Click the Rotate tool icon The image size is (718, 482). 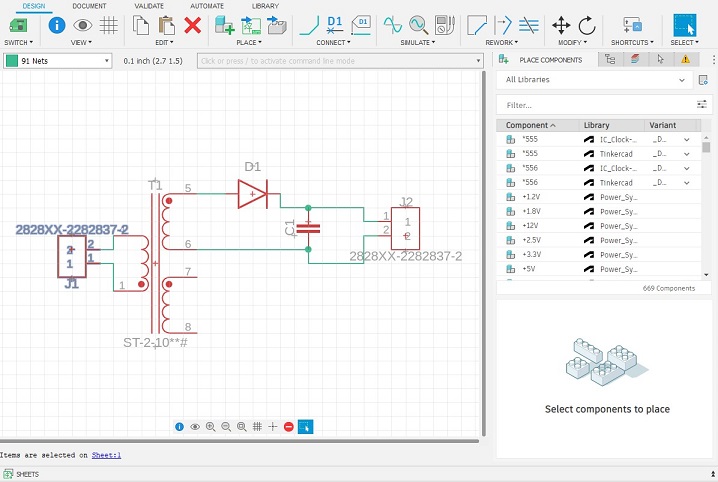coord(587,25)
